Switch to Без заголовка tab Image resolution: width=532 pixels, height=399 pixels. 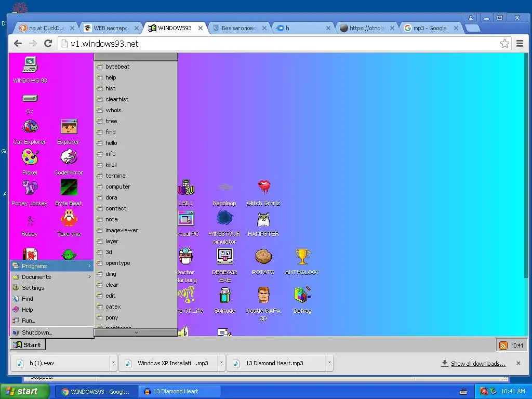239,28
